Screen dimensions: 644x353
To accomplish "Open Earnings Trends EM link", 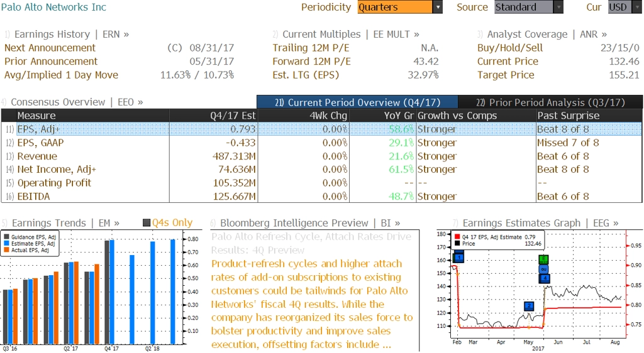I will click(65, 223).
